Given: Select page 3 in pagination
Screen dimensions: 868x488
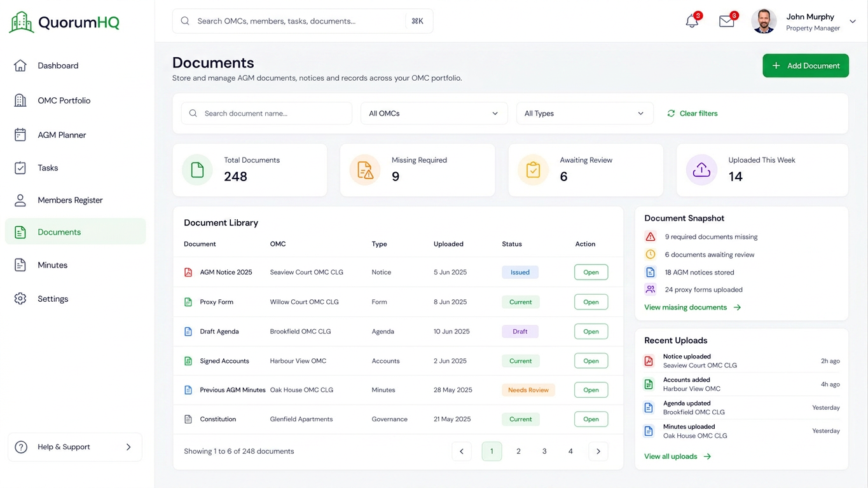Looking at the screenshot, I should pyautogui.click(x=544, y=451).
